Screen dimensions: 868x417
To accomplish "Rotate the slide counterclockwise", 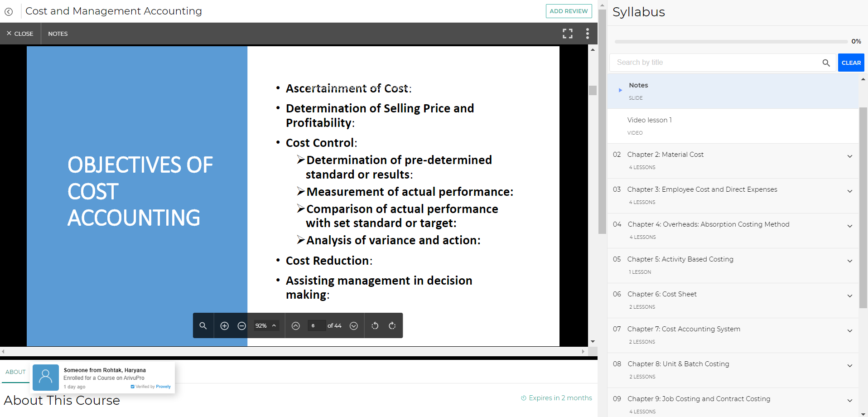I will click(x=375, y=326).
